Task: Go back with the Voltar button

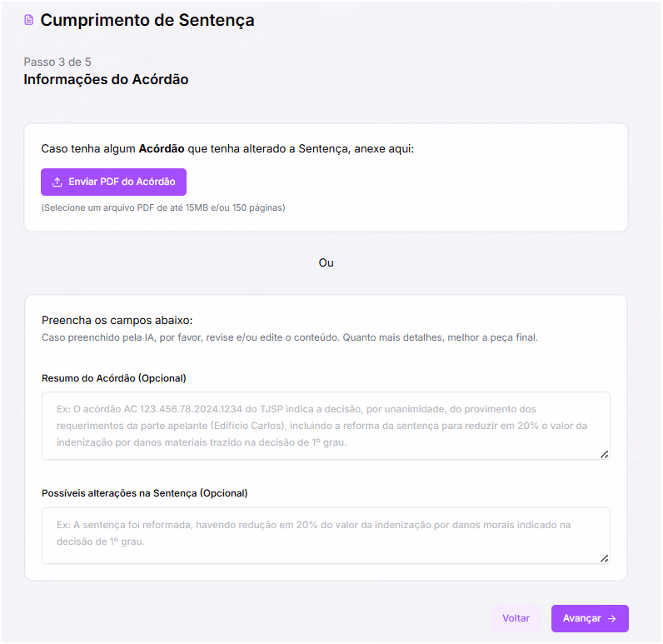Action: click(x=516, y=619)
